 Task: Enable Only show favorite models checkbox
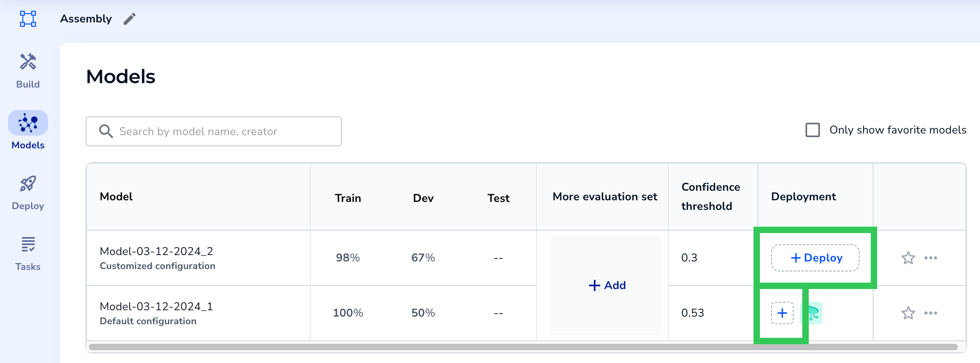pyautogui.click(x=812, y=130)
